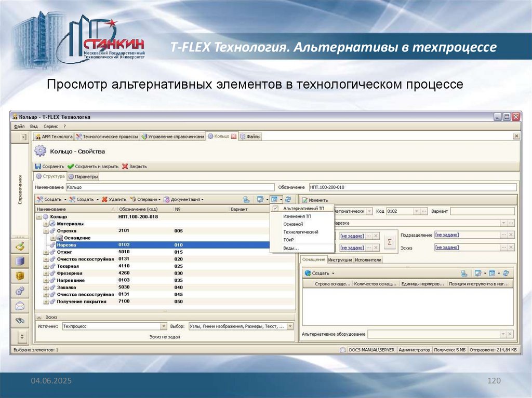The height and width of the screenshot is (398, 532).
Task: Click the binoculars search icon in sidebar
Action: point(20,320)
